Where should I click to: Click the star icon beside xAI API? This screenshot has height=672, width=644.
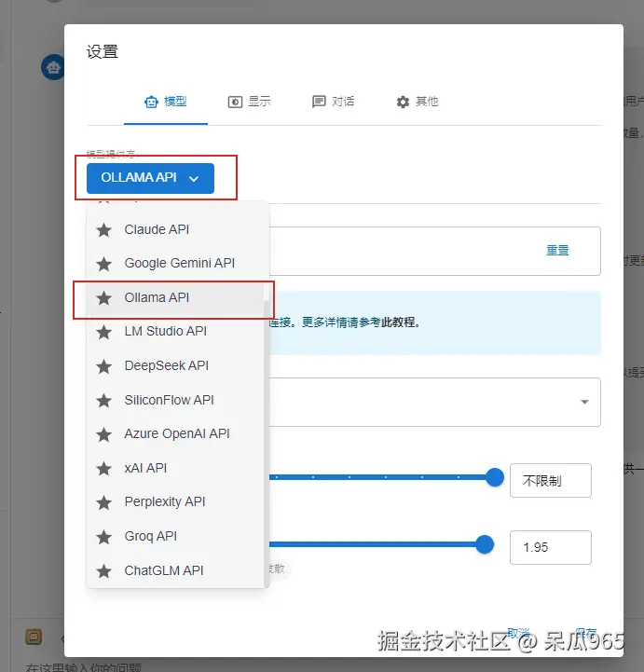click(x=103, y=469)
